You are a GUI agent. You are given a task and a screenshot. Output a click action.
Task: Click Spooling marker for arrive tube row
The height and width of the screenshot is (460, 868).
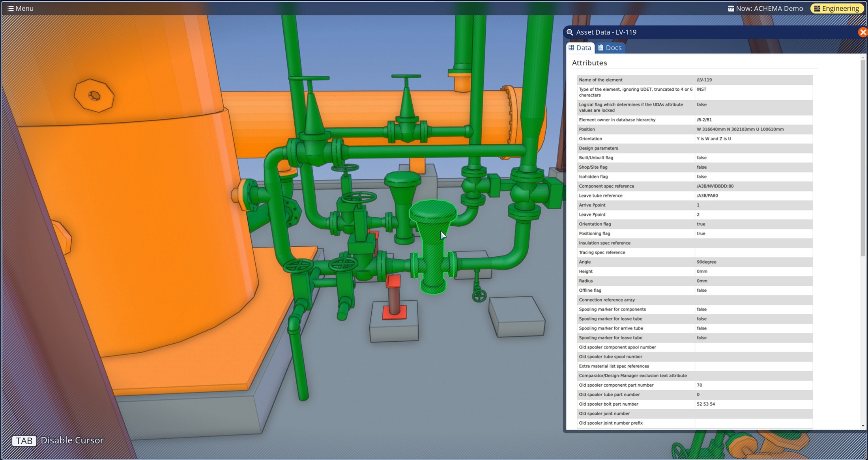[x=695, y=328]
